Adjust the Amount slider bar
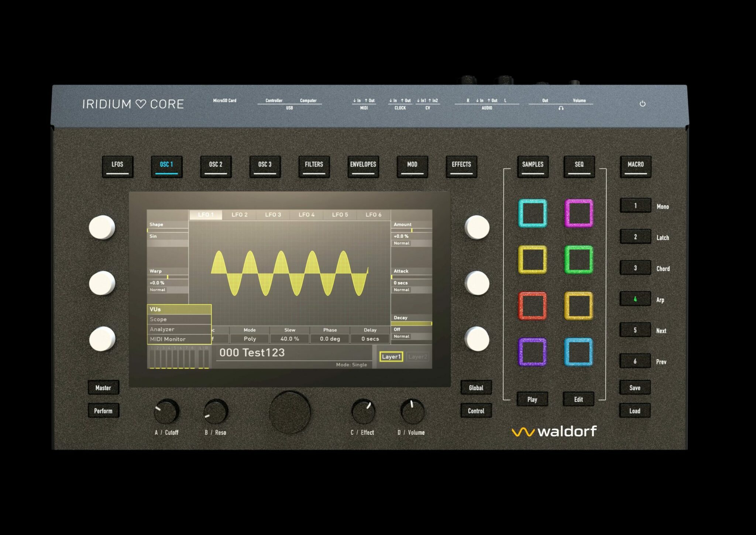This screenshot has height=535, width=756. [x=412, y=230]
